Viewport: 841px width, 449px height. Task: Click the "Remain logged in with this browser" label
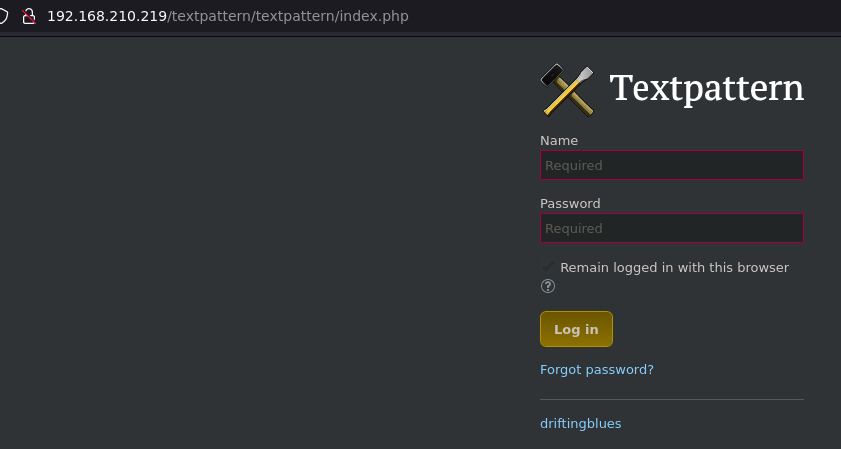[x=674, y=268]
